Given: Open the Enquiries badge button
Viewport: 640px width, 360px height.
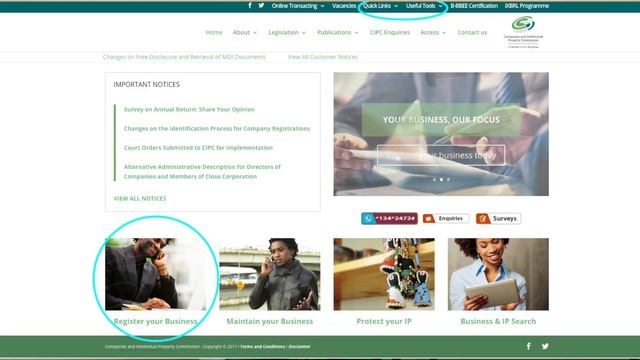Looking at the screenshot, I should (446, 218).
